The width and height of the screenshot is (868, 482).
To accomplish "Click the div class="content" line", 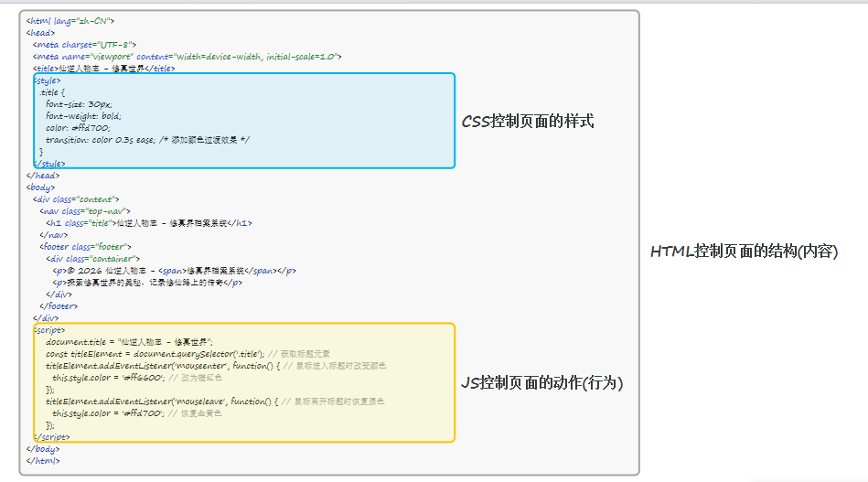I will click(x=76, y=199).
